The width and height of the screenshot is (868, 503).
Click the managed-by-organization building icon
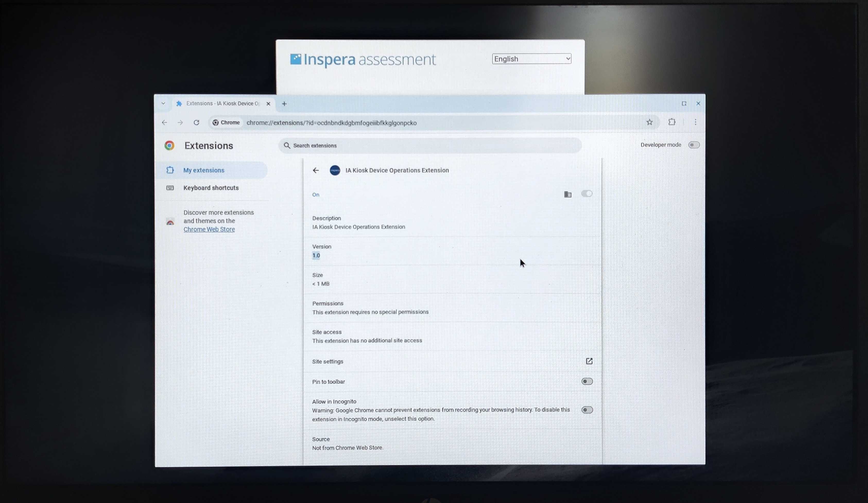(568, 195)
